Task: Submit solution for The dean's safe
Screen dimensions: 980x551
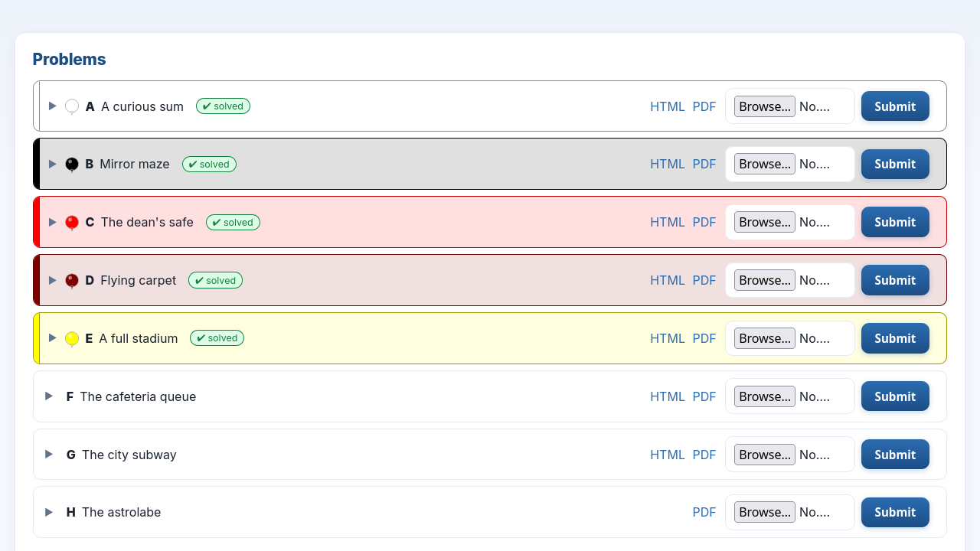Action: point(895,222)
